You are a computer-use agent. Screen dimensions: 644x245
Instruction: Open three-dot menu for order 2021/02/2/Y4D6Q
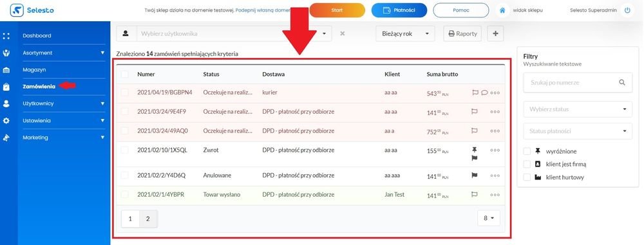tap(495, 176)
